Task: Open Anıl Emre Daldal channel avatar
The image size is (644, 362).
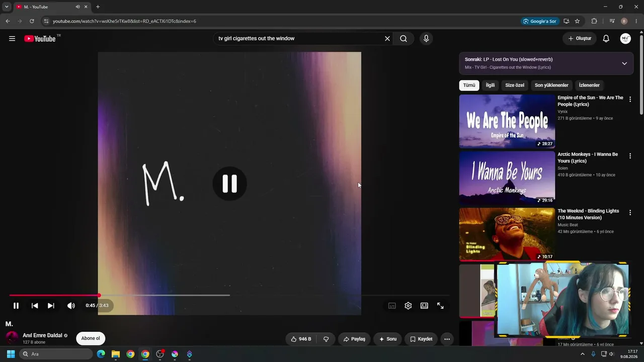Action: click(x=12, y=338)
